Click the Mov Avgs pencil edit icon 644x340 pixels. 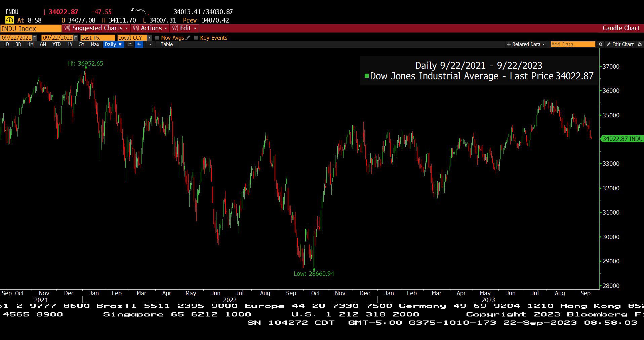point(188,38)
